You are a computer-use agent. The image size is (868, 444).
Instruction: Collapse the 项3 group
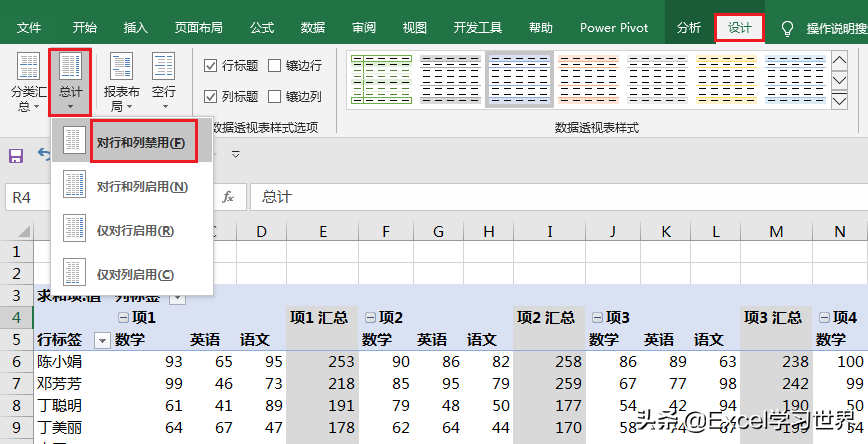tap(597, 318)
